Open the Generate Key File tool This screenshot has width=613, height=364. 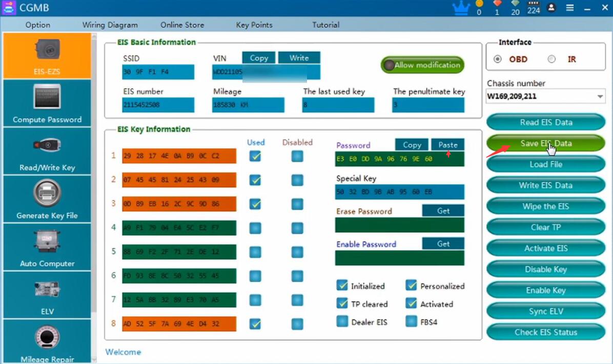click(x=47, y=200)
